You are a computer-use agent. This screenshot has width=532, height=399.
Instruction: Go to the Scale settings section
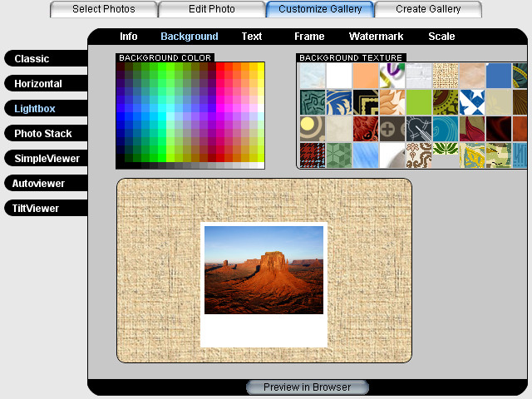coord(441,37)
